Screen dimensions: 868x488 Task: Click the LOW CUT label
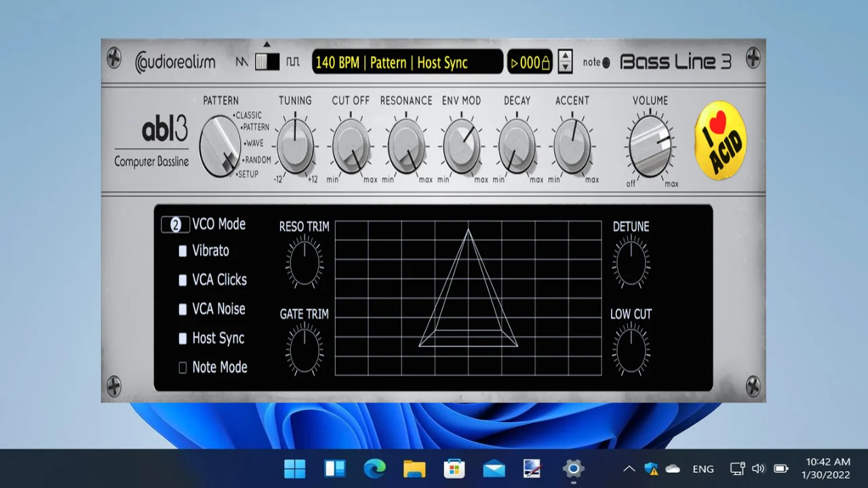[631, 314]
